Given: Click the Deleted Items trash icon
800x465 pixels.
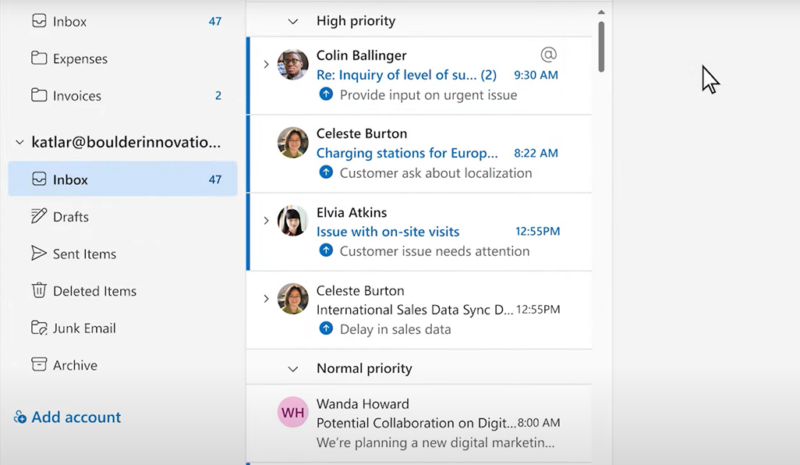Looking at the screenshot, I should click(39, 290).
